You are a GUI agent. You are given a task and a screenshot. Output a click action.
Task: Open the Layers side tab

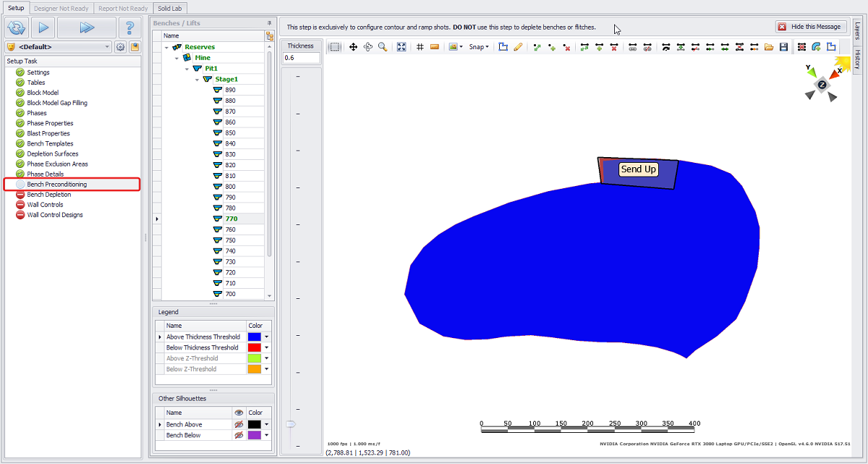click(857, 32)
